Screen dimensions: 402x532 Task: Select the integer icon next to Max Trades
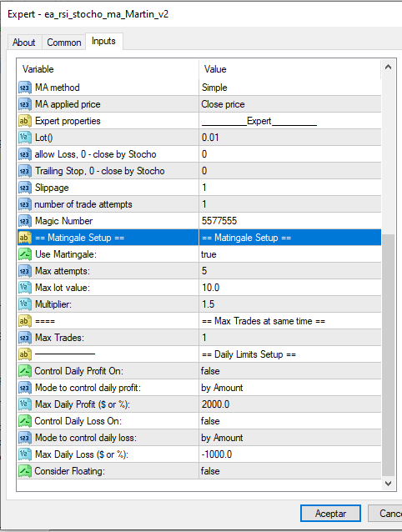coord(25,338)
